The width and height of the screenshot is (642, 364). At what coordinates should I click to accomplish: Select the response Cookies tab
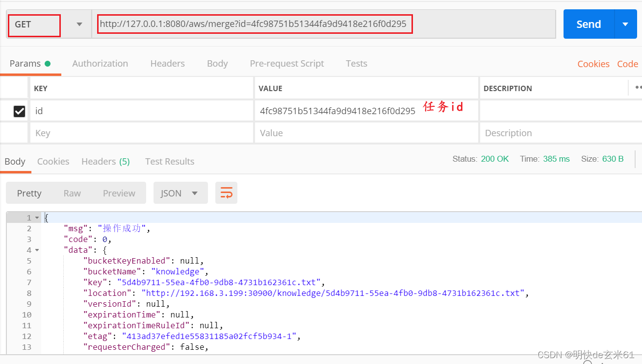click(x=53, y=162)
